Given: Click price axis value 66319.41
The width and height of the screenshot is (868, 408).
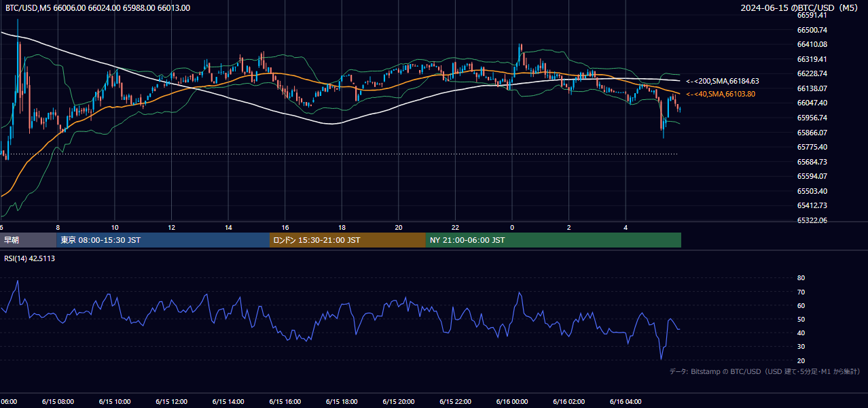Looking at the screenshot, I should pos(812,59).
